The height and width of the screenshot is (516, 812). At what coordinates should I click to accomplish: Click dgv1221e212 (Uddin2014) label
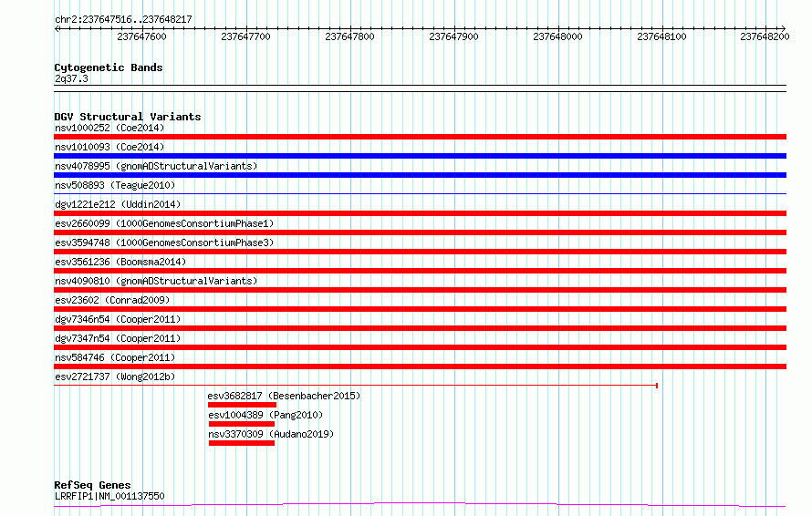point(118,204)
